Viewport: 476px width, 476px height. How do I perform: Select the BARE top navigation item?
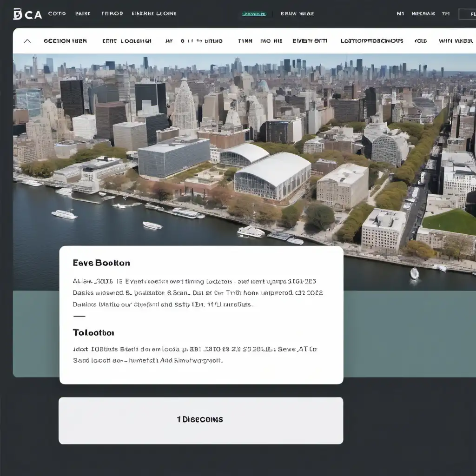pyautogui.click(x=83, y=13)
